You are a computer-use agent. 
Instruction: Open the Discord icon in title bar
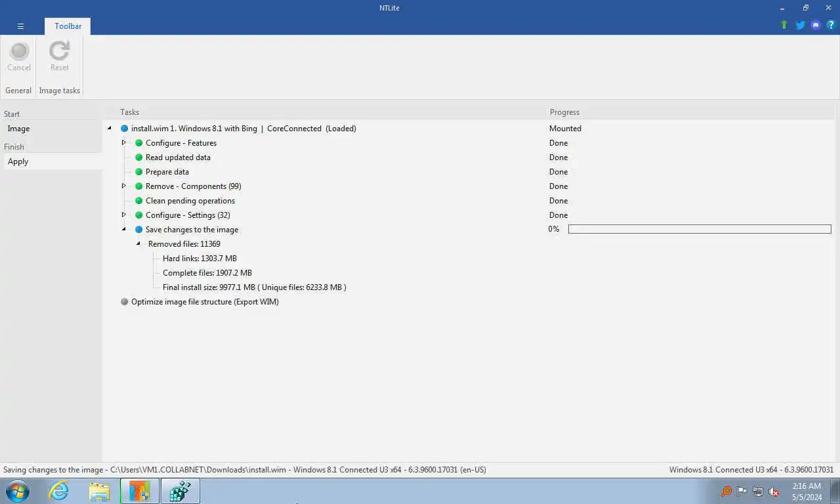click(816, 25)
